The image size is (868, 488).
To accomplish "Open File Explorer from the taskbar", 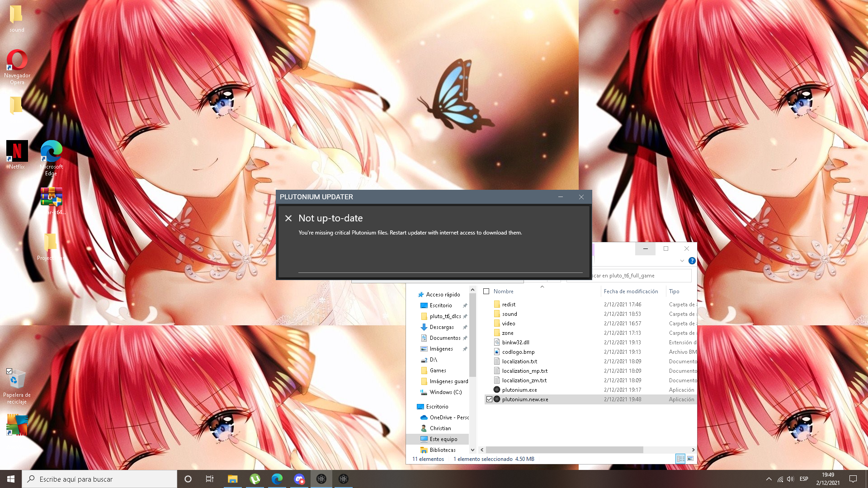I will (x=232, y=479).
